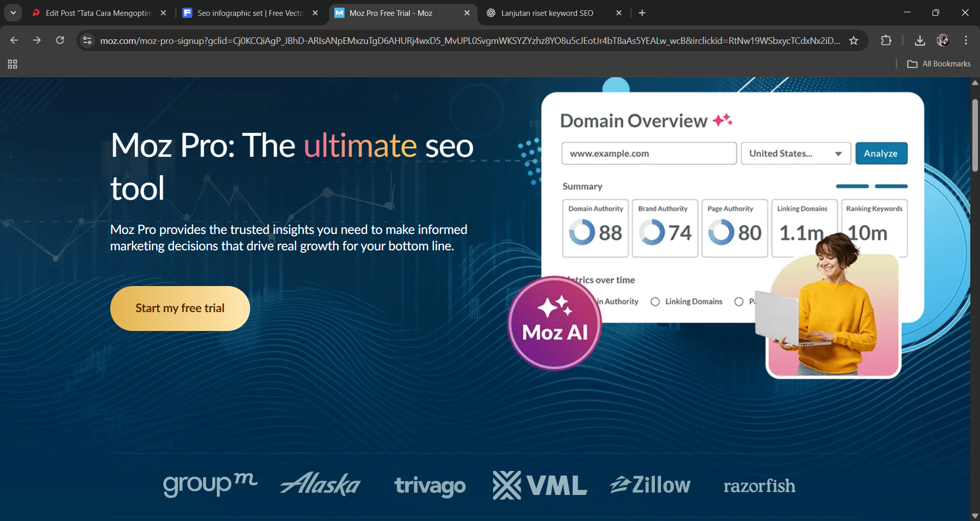Open the site information icon in address bar
980x521 pixels.
(x=87, y=40)
